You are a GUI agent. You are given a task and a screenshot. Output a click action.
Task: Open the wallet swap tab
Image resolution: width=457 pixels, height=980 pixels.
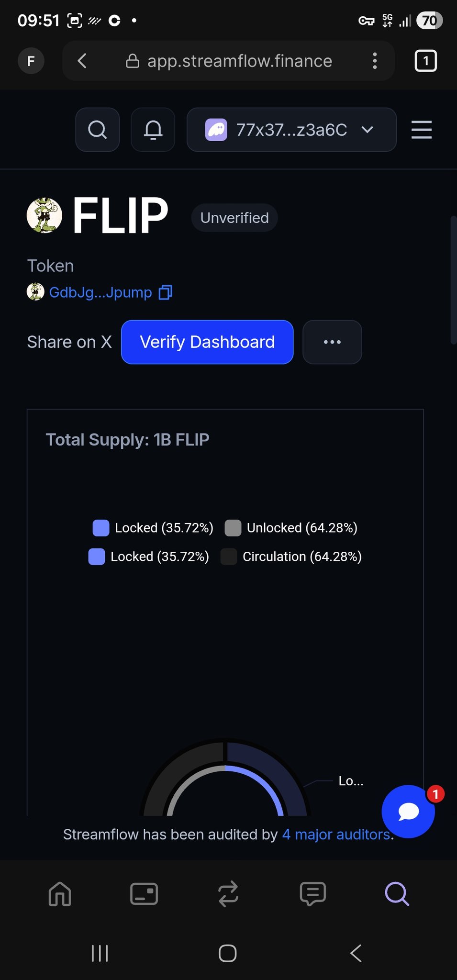click(228, 894)
